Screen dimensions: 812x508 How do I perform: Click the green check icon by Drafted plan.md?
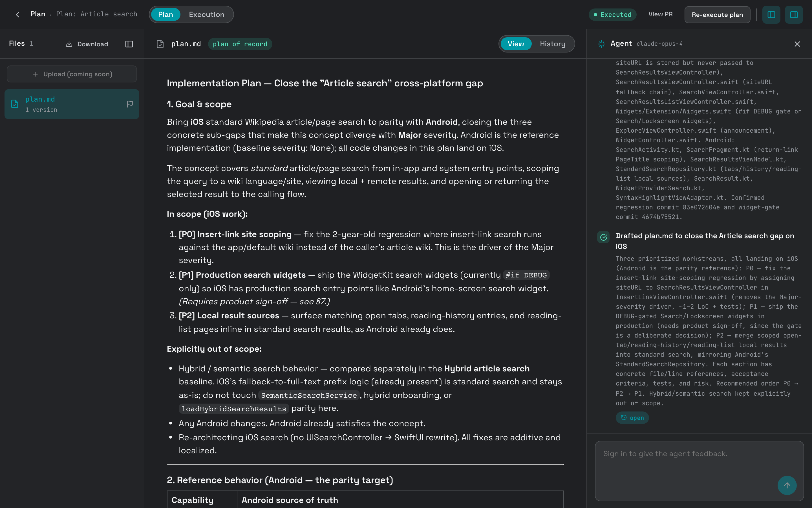pyautogui.click(x=604, y=237)
